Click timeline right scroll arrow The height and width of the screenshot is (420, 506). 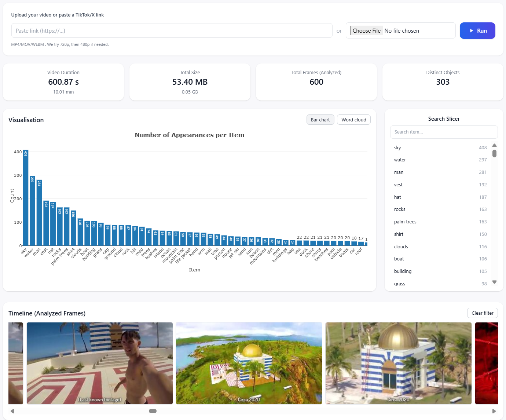coord(494,411)
